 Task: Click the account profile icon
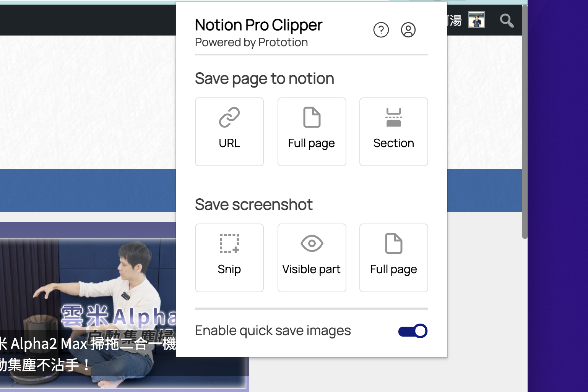point(408,29)
